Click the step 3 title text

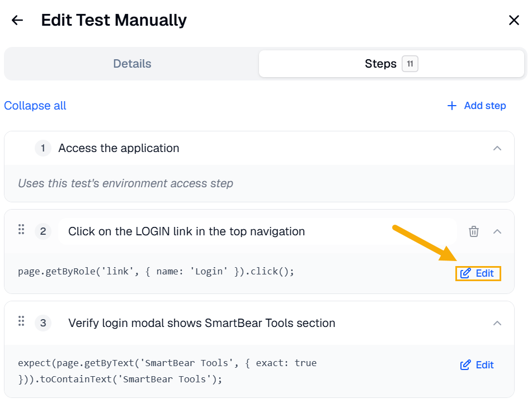click(x=201, y=323)
